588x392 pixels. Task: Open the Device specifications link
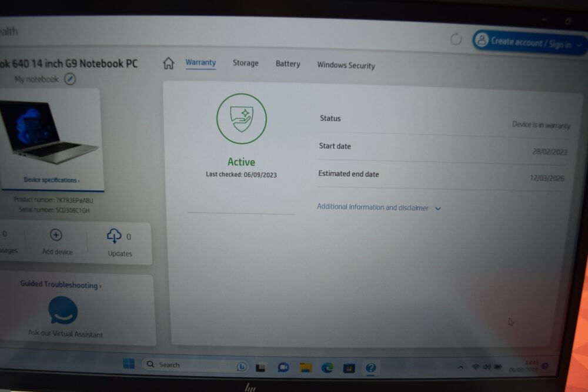pos(52,180)
